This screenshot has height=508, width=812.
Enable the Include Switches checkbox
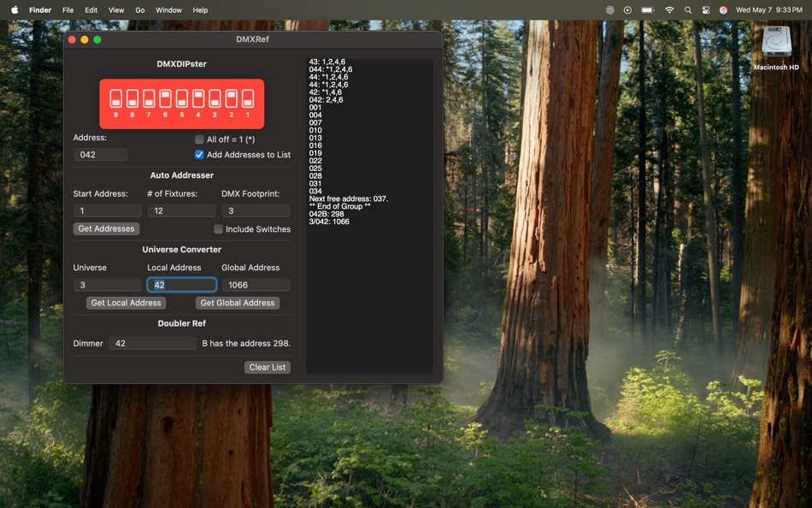218,229
